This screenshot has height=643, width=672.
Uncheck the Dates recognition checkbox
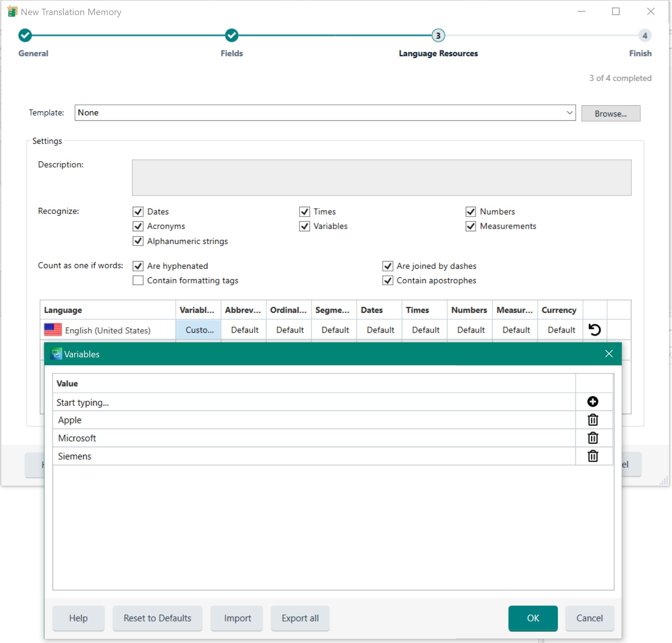138,212
